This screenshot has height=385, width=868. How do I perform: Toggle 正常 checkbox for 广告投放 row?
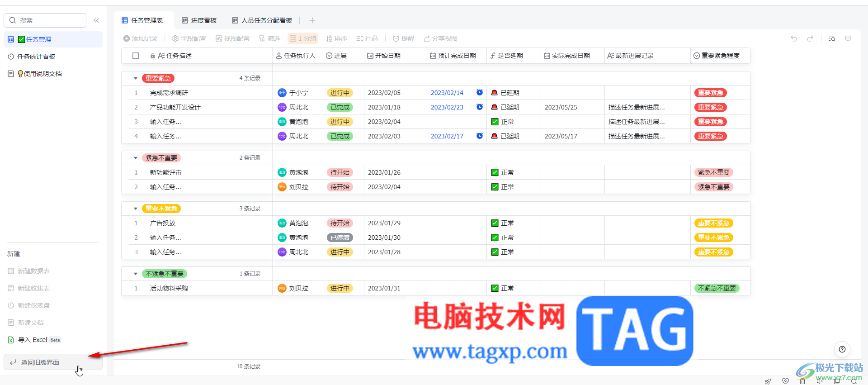pyautogui.click(x=495, y=223)
